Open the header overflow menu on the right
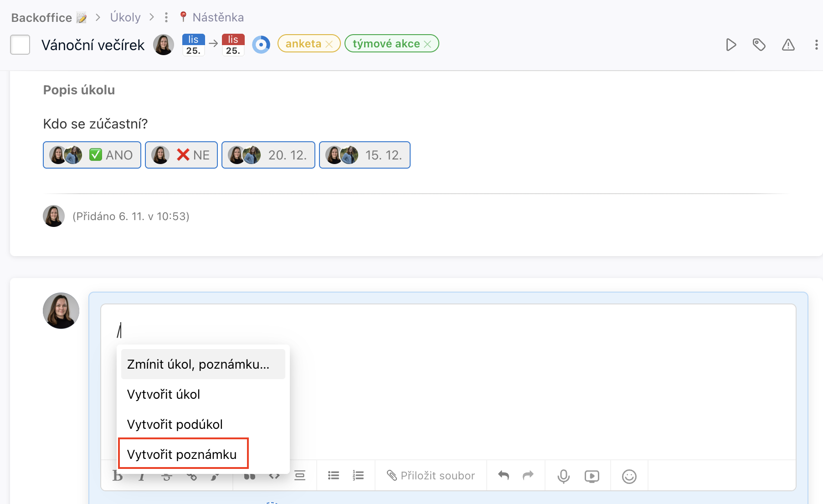This screenshot has height=504, width=823. click(816, 45)
